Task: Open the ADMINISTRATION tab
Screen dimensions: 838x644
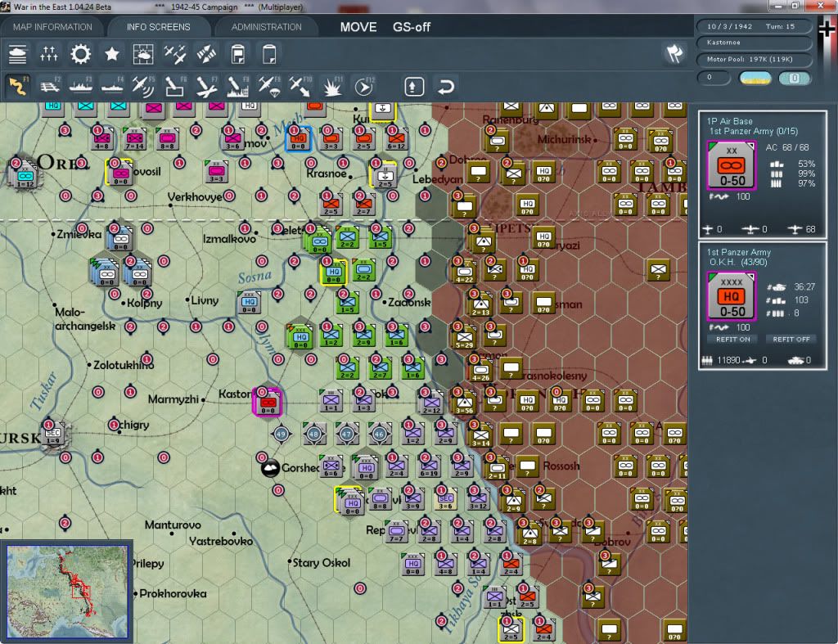Action: (266, 27)
